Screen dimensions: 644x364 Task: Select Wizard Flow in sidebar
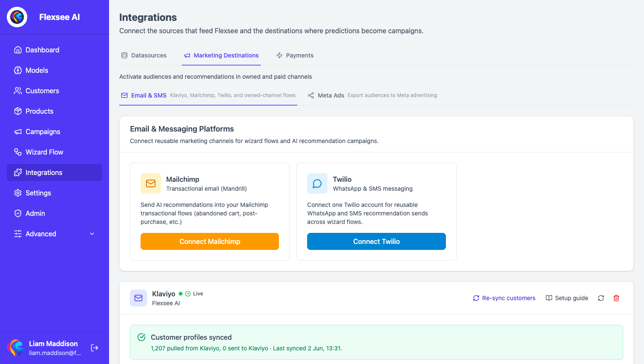point(55,152)
